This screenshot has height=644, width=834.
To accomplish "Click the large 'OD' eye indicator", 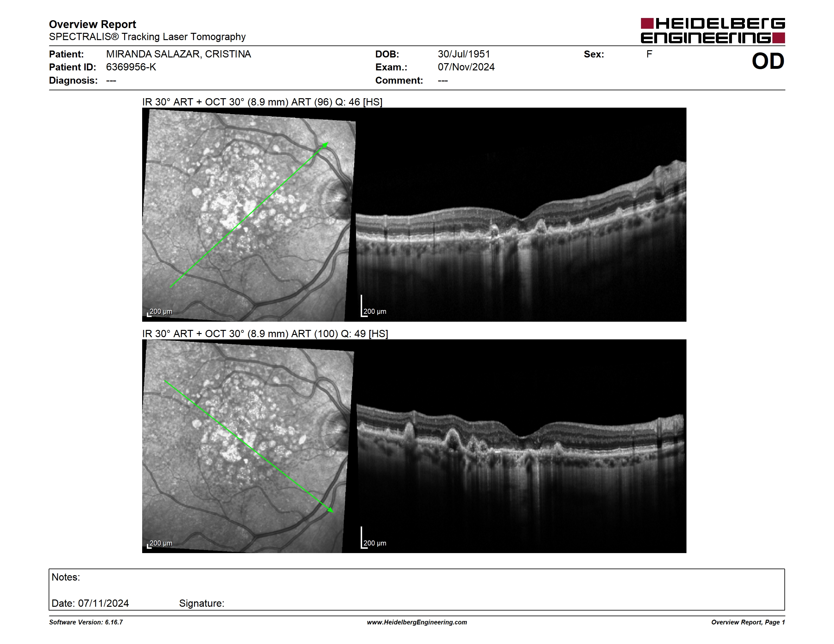I will click(x=768, y=62).
